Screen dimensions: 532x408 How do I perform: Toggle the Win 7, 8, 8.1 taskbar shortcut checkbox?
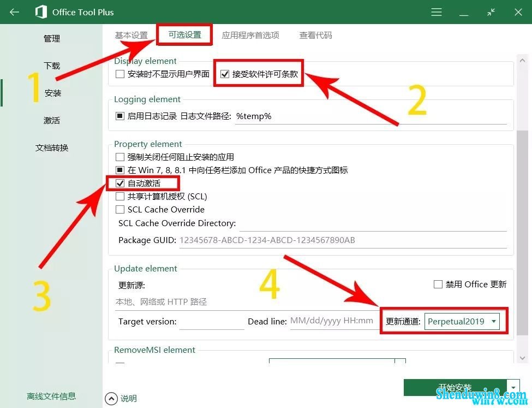(x=119, y=170)
